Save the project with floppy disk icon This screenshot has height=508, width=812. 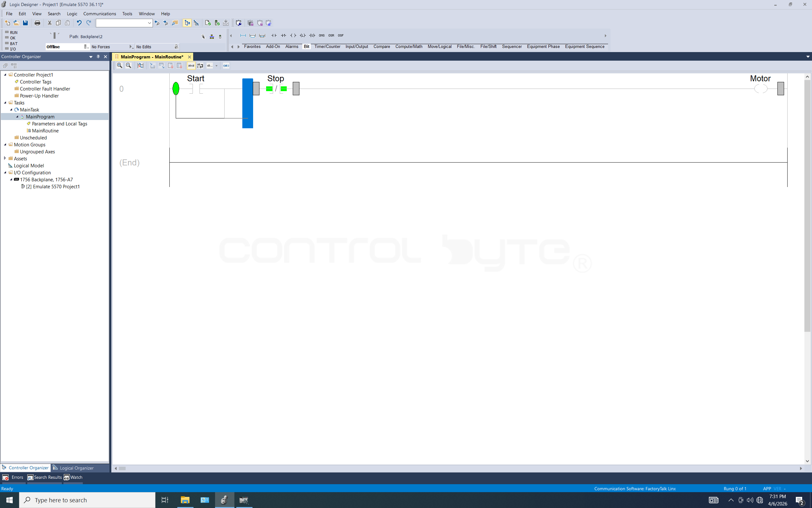tap(25, 23)
